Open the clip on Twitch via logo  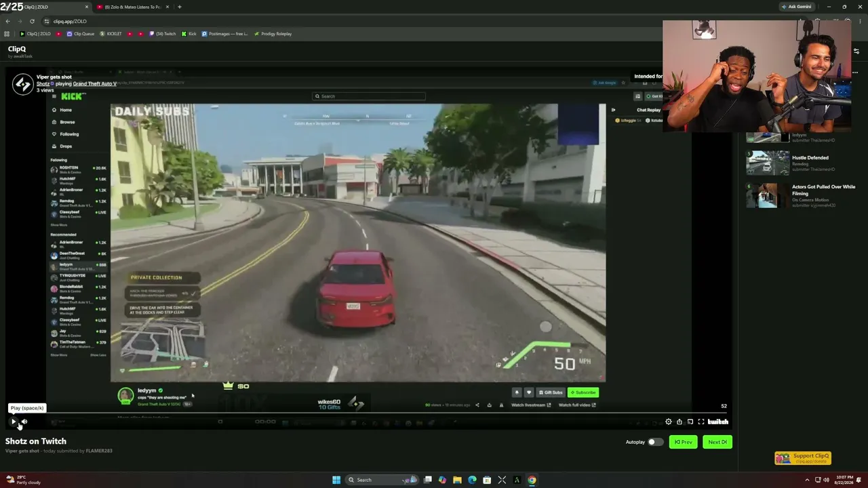tap(718, 422)
